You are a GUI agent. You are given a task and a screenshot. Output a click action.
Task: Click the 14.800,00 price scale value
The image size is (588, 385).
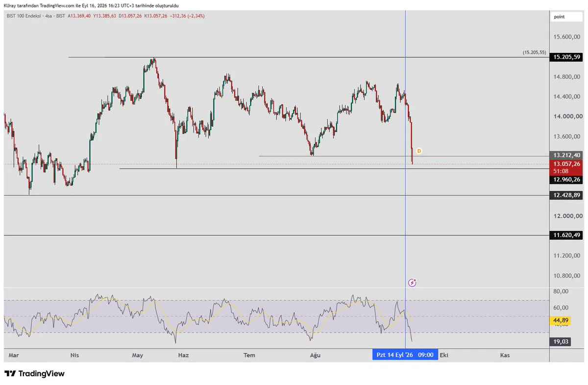568,77
